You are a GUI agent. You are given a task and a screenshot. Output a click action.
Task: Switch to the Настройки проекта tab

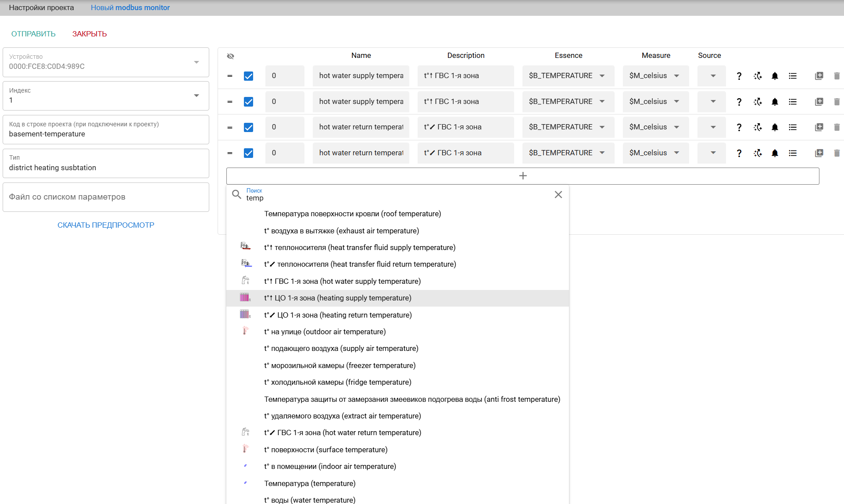(x=41, y=7)
